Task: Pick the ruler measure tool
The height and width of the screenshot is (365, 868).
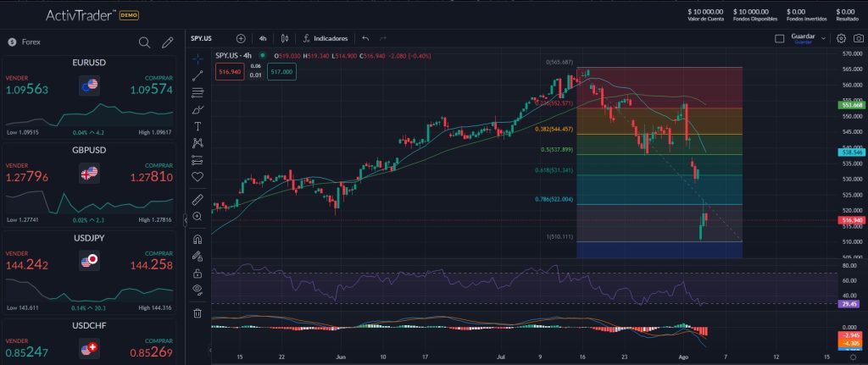Action: tap(198, 200)
